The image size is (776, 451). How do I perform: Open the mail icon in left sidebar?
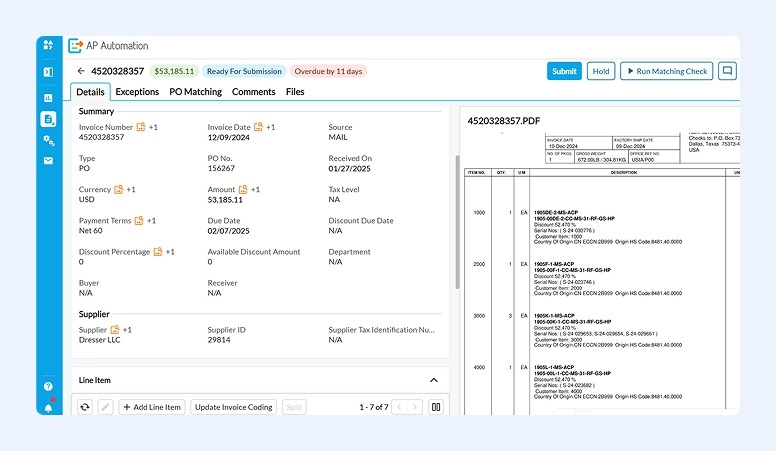click(48, 161)
